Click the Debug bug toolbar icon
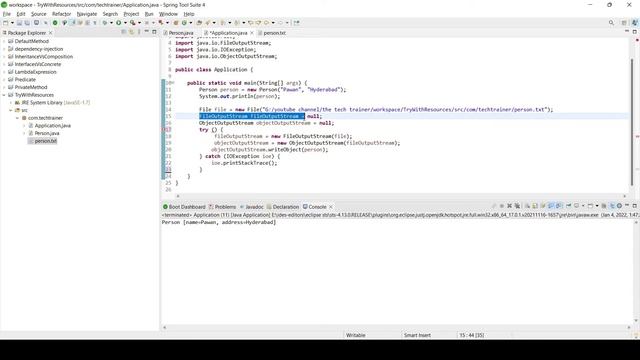Screen dimensions: 640x360 [104, 23]
